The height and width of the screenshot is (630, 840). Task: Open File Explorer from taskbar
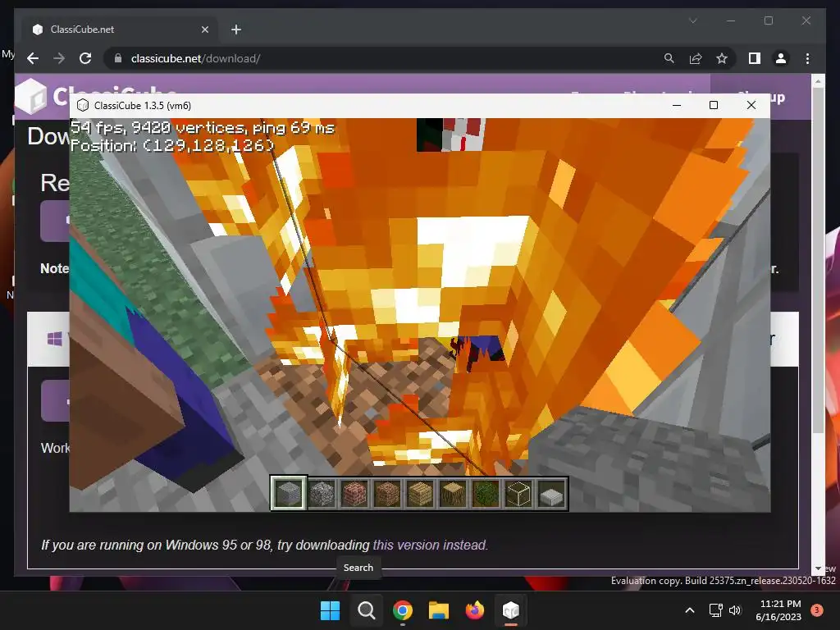point(439,610)
